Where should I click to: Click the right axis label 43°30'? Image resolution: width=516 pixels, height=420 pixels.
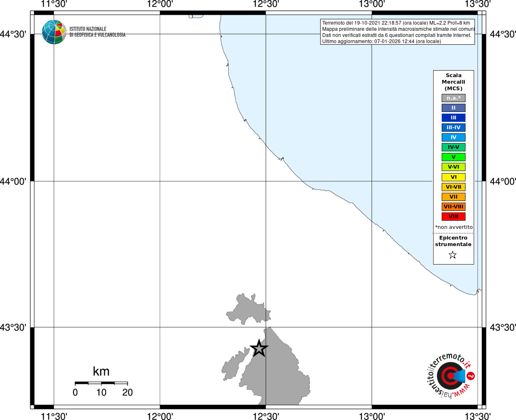coord(502,327)
